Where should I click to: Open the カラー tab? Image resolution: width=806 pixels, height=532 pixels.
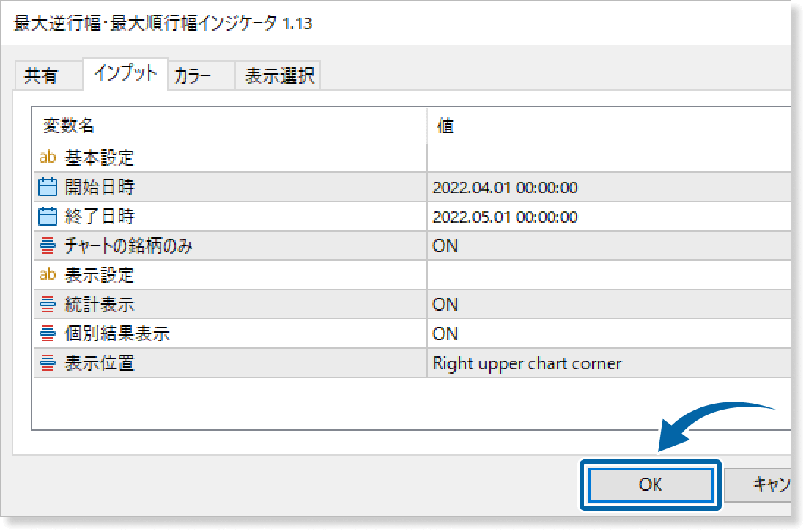coord(193,76)
